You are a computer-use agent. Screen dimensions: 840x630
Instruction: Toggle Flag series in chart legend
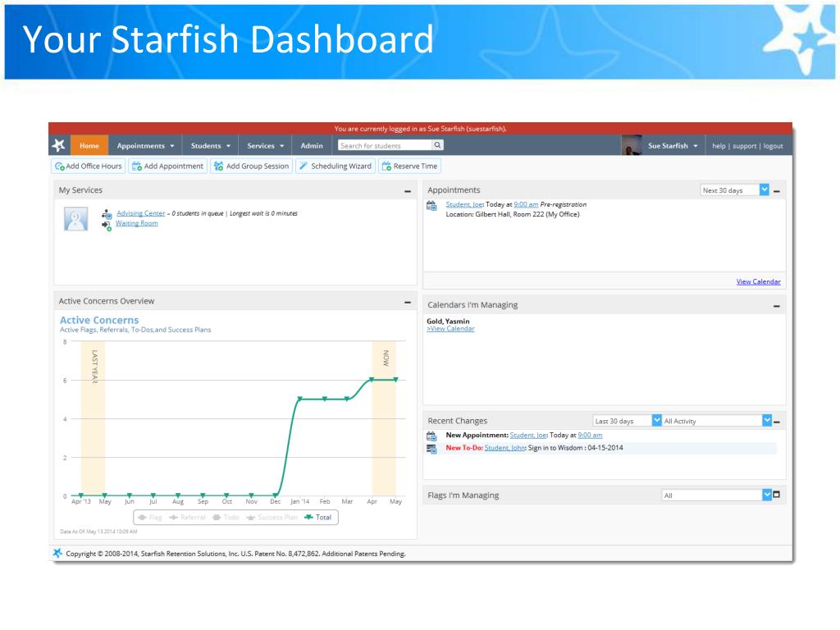(x=150, y=517)
